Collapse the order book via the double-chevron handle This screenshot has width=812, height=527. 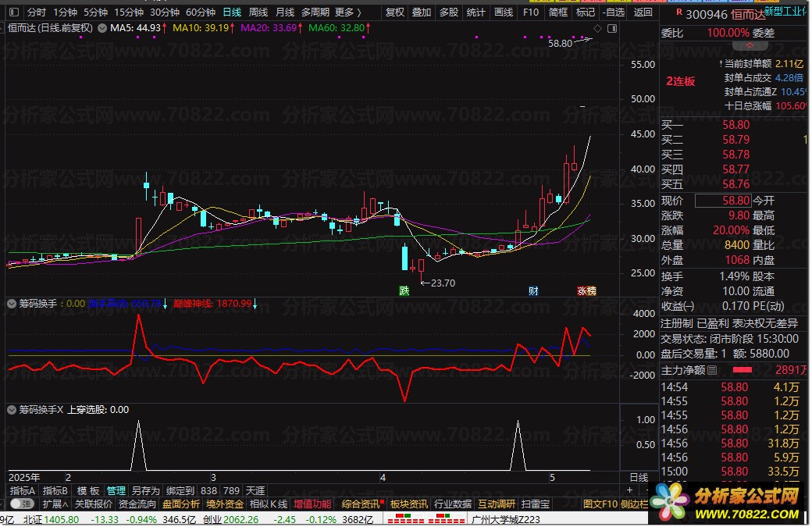coord(750,46)
